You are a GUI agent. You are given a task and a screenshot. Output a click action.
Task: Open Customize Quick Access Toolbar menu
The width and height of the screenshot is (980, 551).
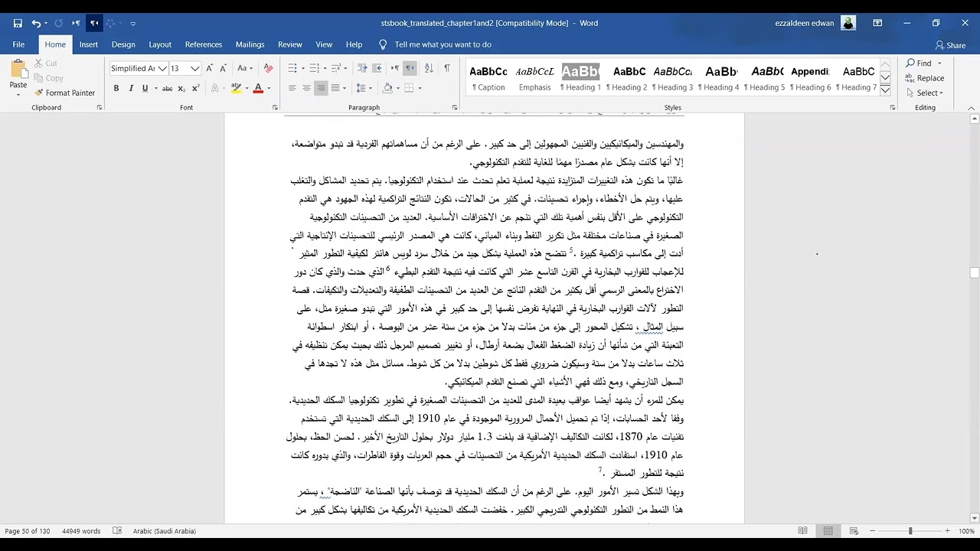coord(132,24)
